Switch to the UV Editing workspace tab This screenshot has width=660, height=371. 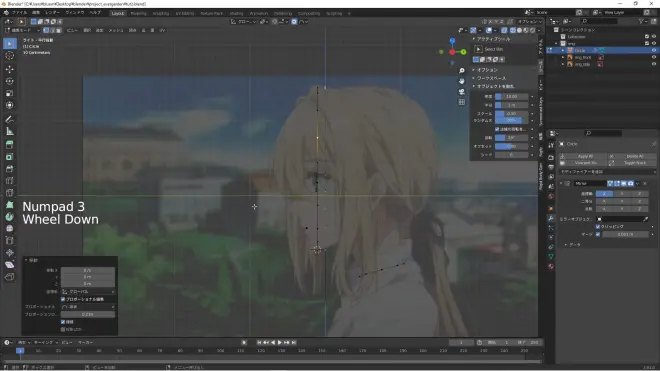pos(184,13)
